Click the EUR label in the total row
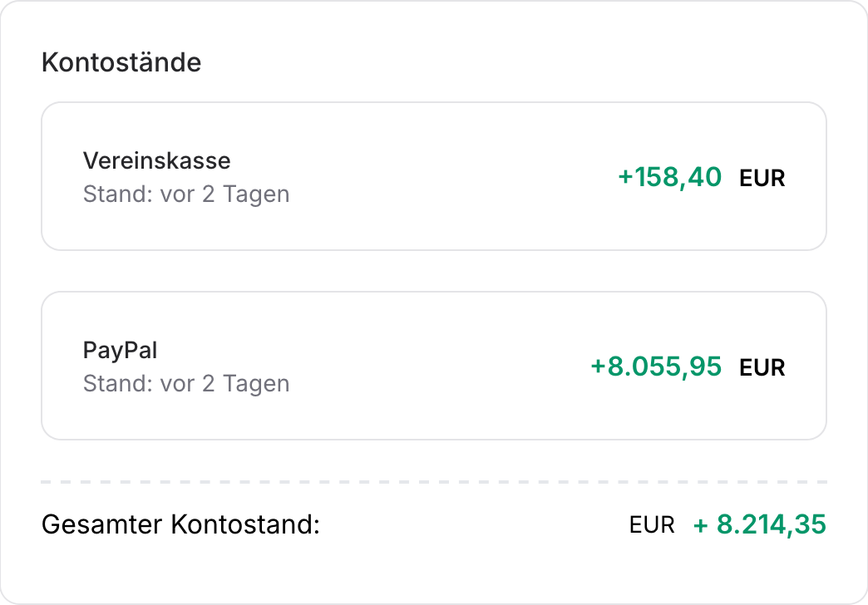The height and width of the screenshot is (605, 868). [x=652, y=524]
